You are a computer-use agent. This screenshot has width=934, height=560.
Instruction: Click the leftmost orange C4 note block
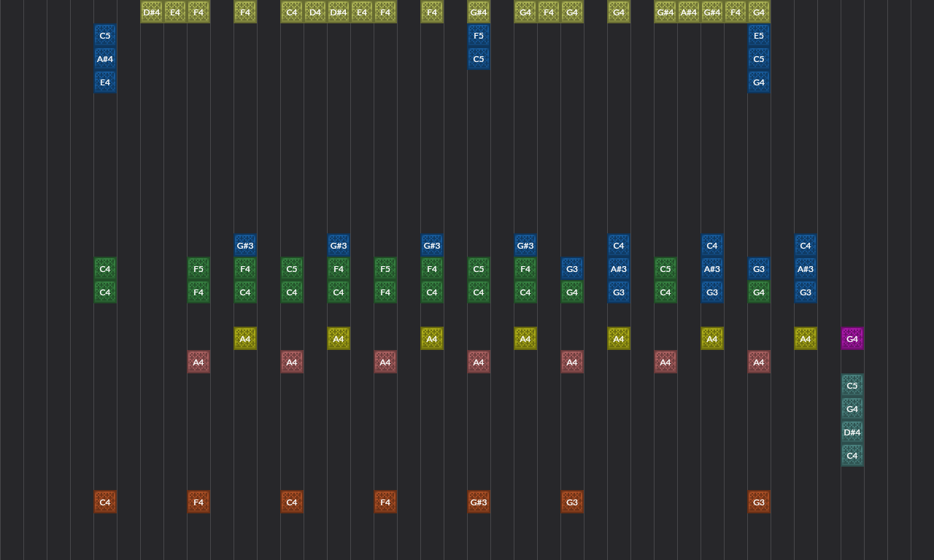105,502
